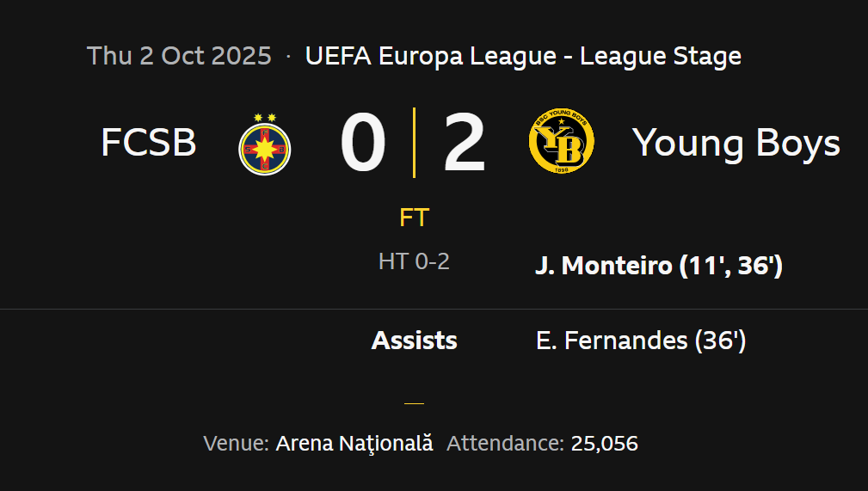Click the HT 0-2 half-time score
Image resolution: width=868 pixels, height=491 pixels.
coord(414,261)
